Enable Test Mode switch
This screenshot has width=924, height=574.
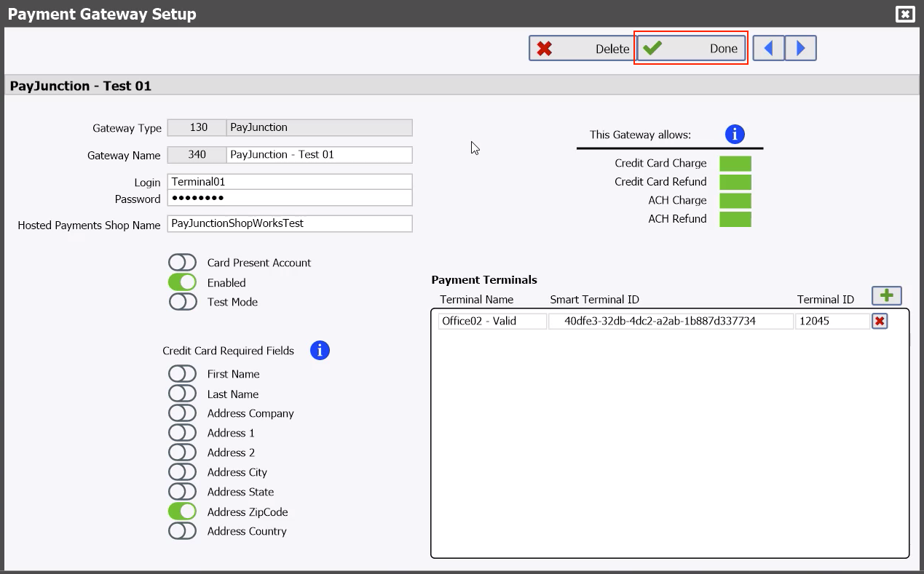tap(183, 302)
